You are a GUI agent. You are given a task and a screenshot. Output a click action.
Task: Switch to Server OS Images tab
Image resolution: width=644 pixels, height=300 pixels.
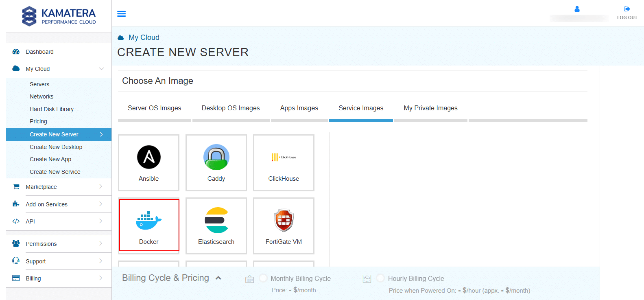point(155,108)
